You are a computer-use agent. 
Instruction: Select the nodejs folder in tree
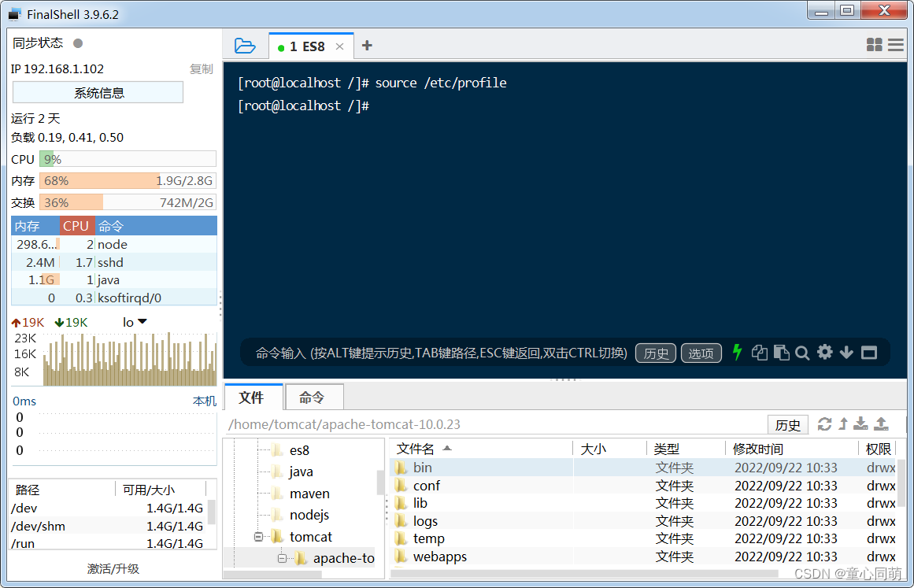click(309, 515)
